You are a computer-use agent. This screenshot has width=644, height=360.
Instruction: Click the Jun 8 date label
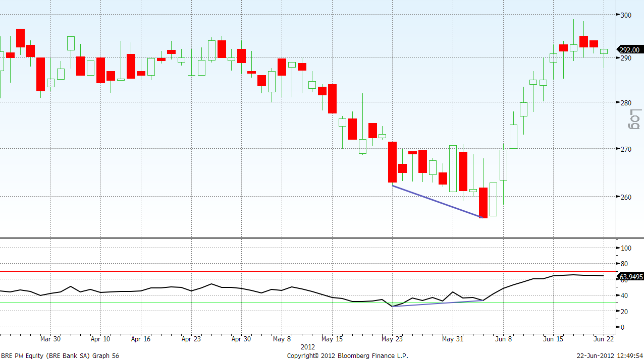[503, 339]
